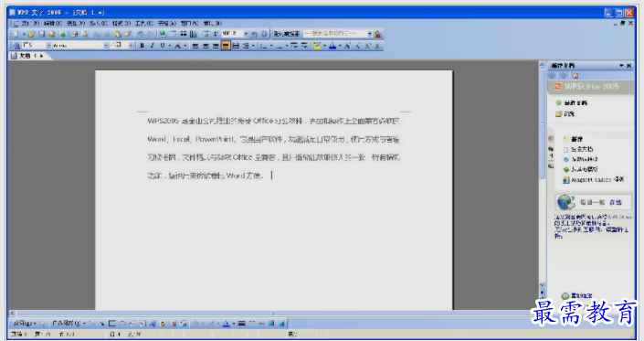Click the select objects pointer in drawing toolbar
Viewport: 644px width, 341px height.
42,324
